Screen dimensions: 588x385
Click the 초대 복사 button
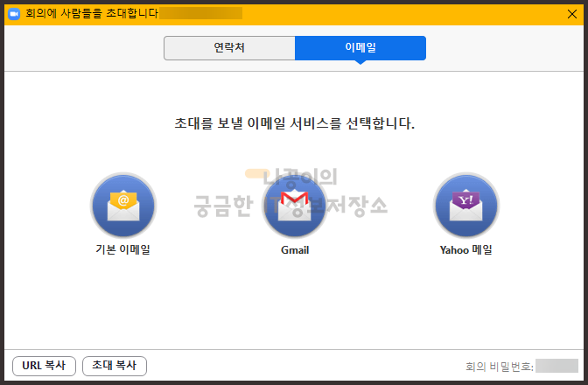115,366
